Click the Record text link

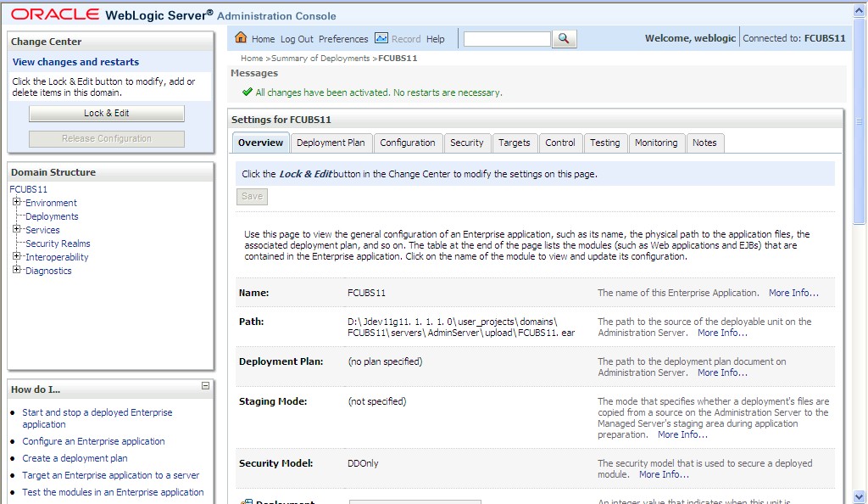point(406,39)
